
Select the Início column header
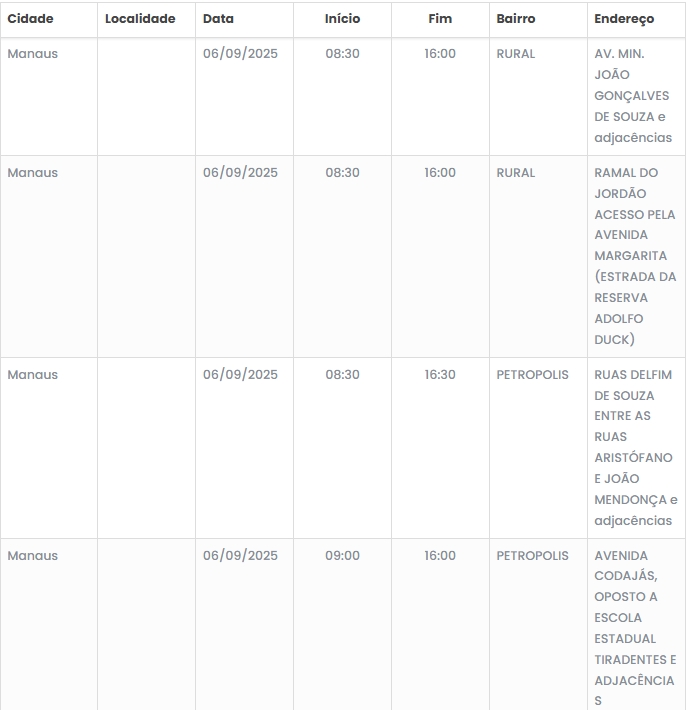point(342,19)
